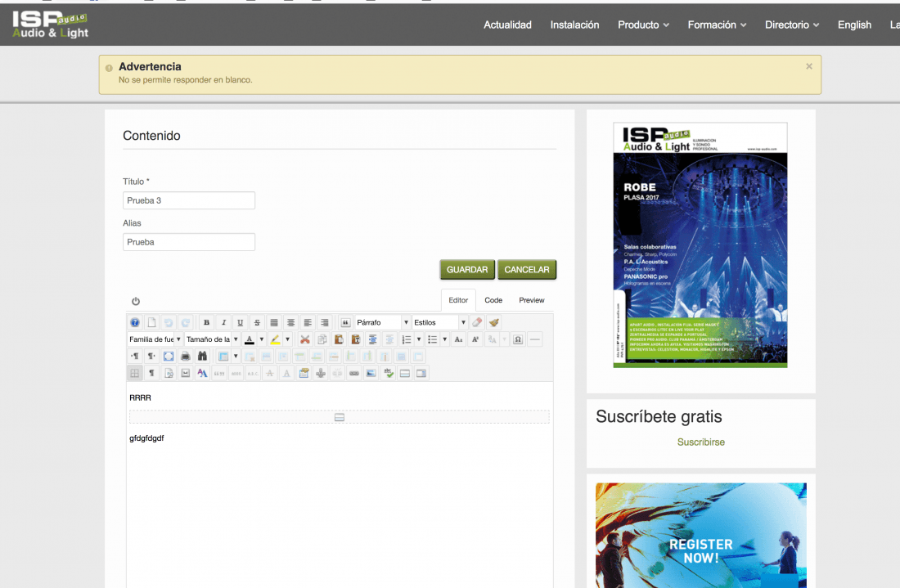Open the editor help icon
900x588 pixels.
point(135,322)
